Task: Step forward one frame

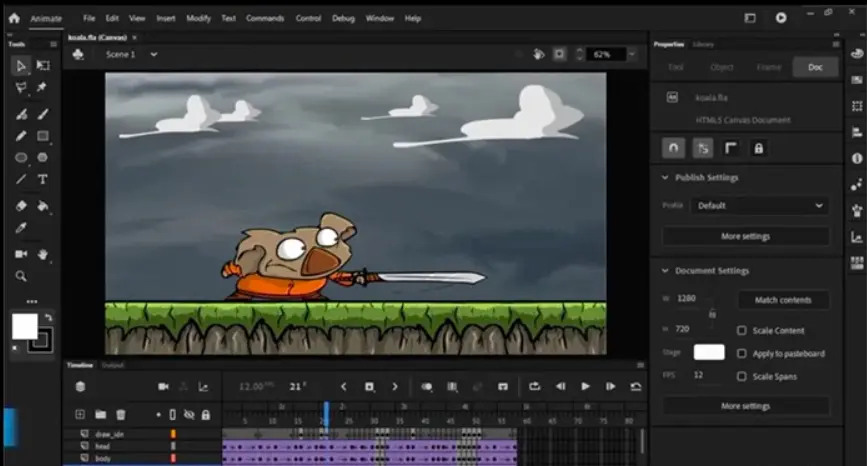Action: [610, 386]
